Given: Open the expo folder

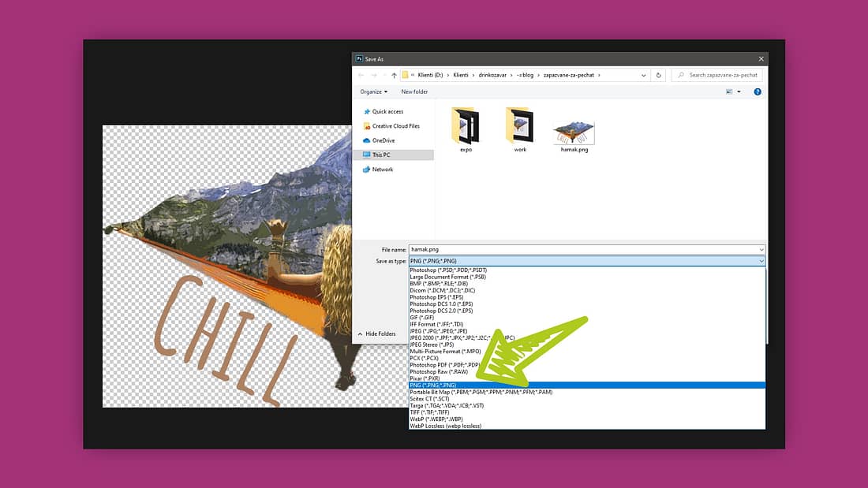Looking at the screenshot, I should pos(466,126).
